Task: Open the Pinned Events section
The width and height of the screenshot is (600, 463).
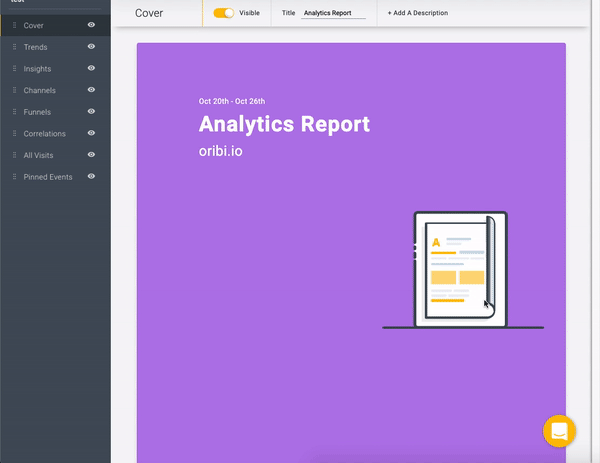Action: coord(55,177)
